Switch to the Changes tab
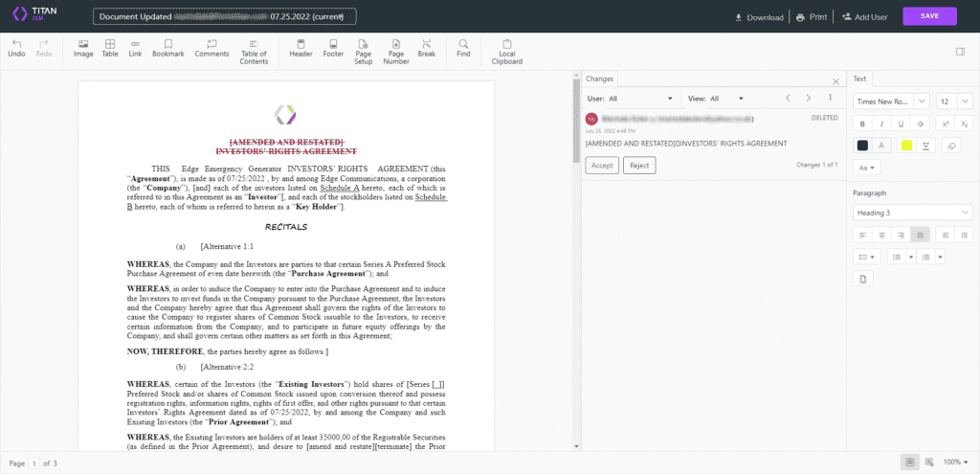 tap(601, 79)
